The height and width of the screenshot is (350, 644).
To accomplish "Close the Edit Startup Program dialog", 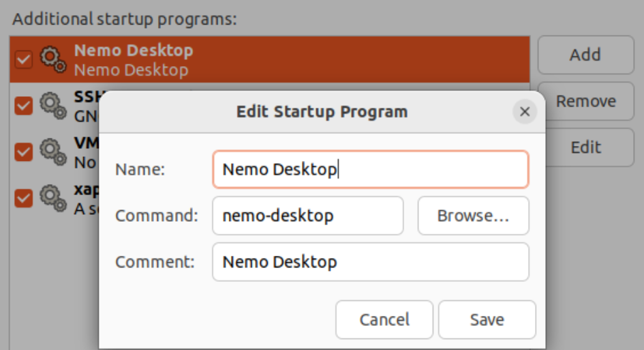I will (524, 112).
